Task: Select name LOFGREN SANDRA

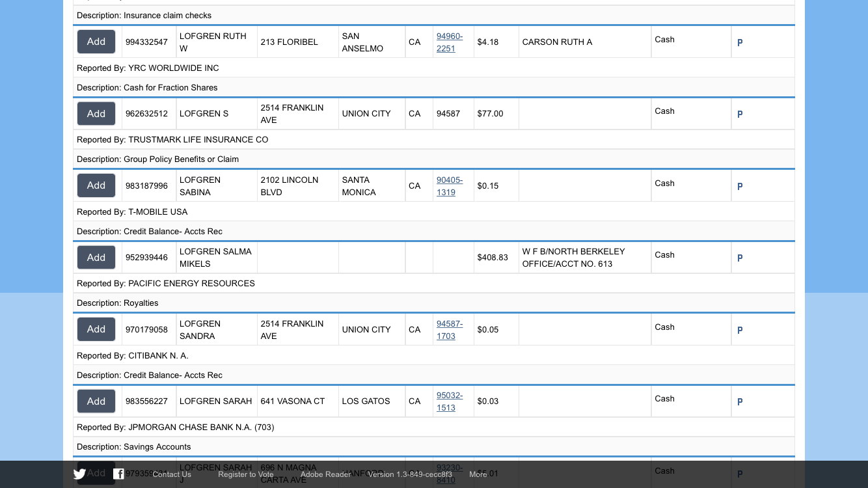Action: tap(200, 330)
